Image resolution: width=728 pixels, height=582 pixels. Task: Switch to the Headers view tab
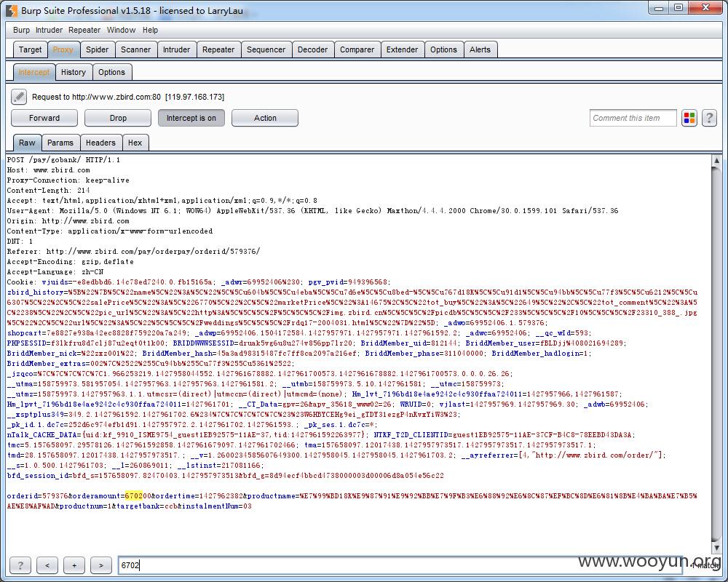coord(100,143)
